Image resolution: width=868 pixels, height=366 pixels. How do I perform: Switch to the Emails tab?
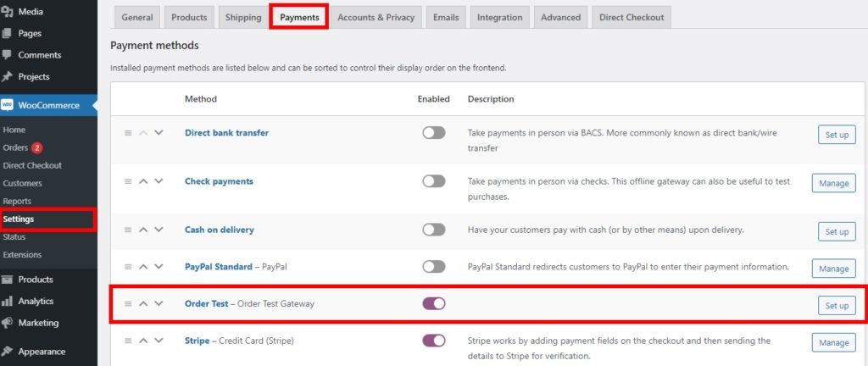(x=446, y=17)
